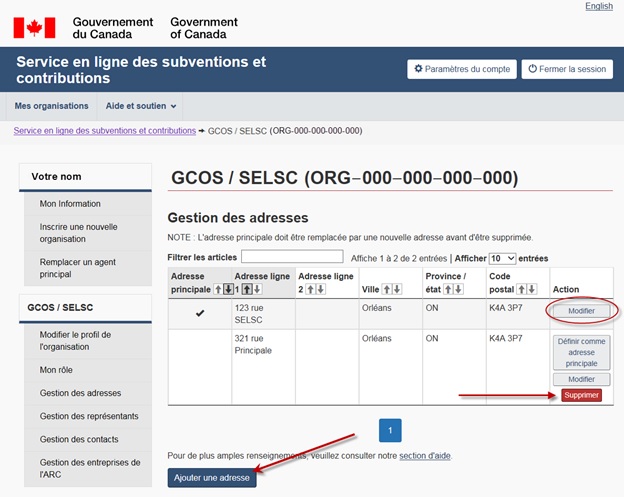624x497 pixels.
Task: Switch language via English link
Action: 599,6
